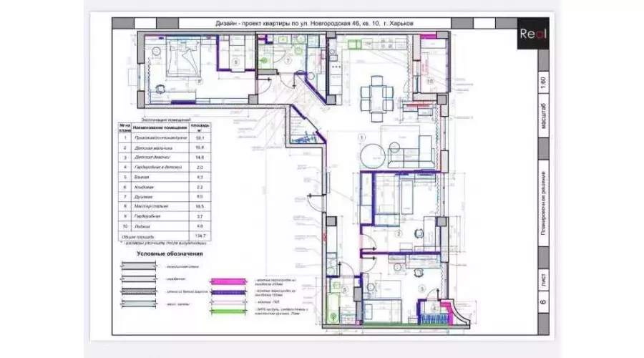
Task: Click the hatched brick wall legend swatch
Action: tap(139, 291)
